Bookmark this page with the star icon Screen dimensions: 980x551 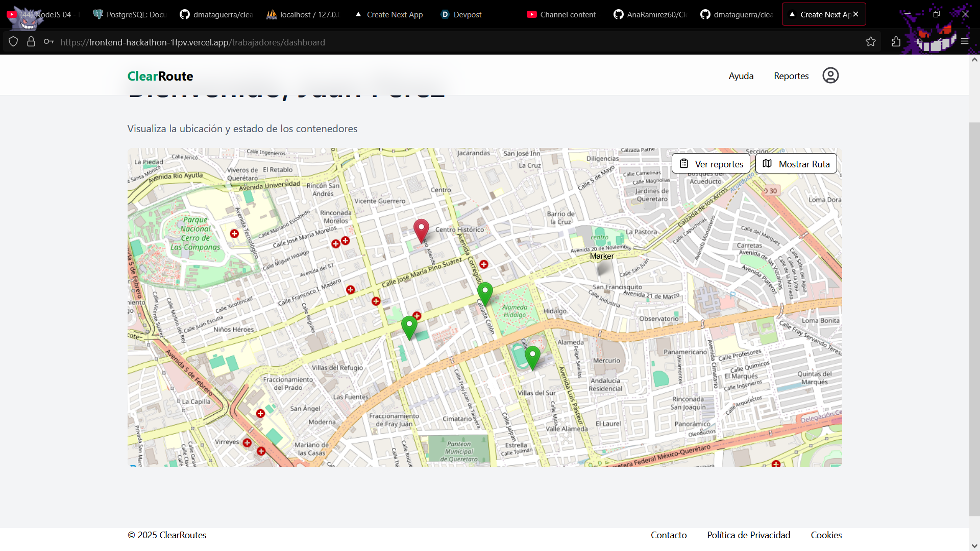click(871, 42)
